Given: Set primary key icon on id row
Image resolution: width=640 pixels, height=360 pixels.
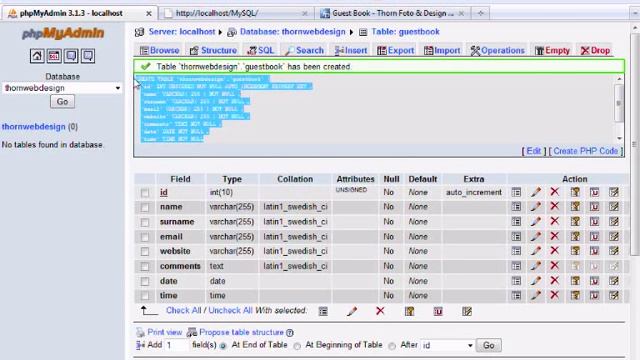Looking at the screenshot, I should pyautogui.click(x=575, y=192).
